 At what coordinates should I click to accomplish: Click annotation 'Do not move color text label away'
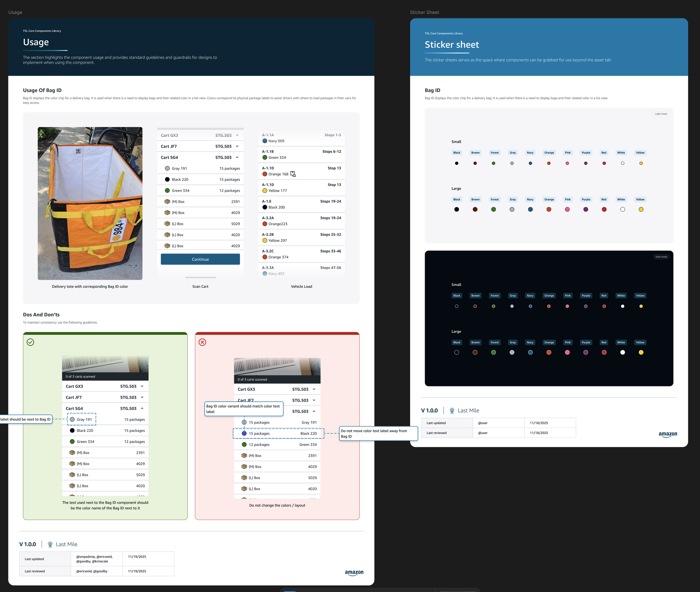(x=379, y=433)
